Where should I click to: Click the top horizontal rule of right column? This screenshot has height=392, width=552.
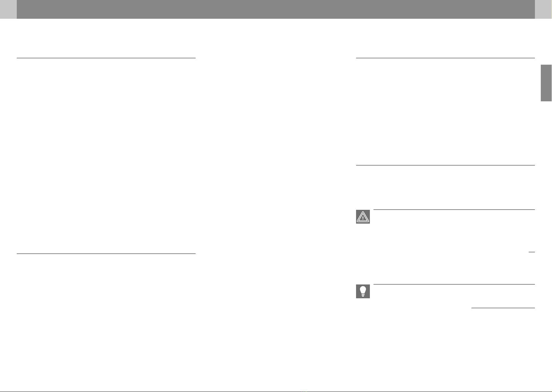(445, 58)
